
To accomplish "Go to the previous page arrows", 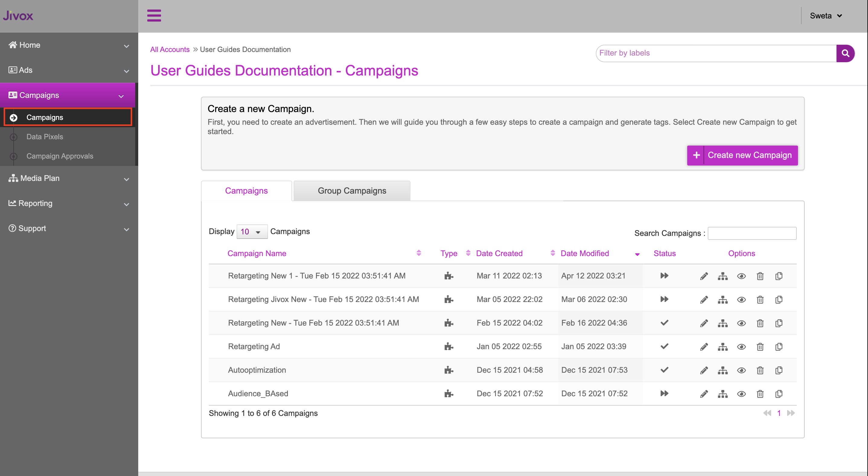I will tap(767, 413).
